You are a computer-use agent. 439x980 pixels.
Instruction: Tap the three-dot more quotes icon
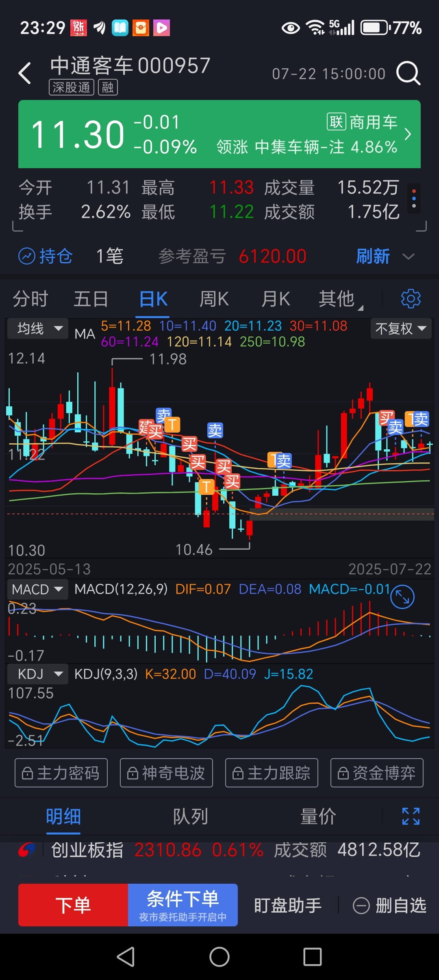(x=414, y=199)
